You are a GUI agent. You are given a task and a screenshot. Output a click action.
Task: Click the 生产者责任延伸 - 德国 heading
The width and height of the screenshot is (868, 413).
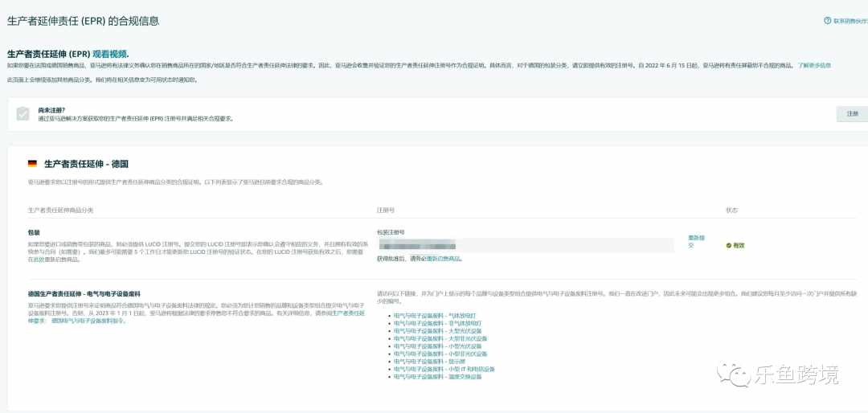tap(86, 164)
